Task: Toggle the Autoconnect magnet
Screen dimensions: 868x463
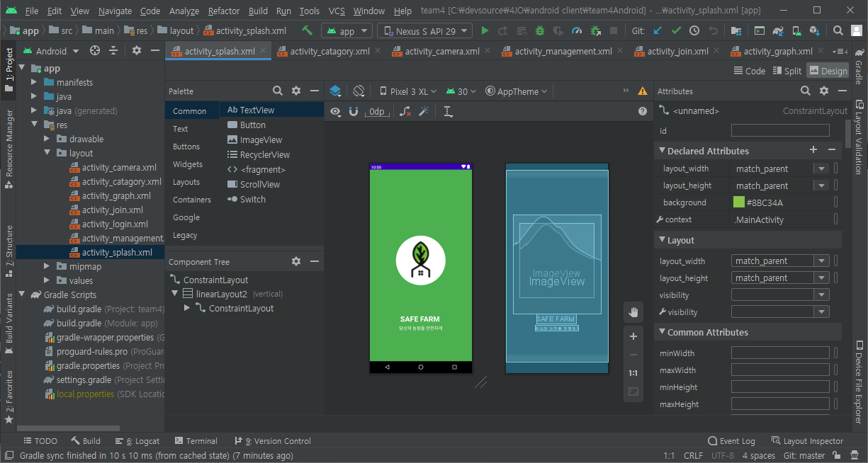Action: [x=354, y=112]
